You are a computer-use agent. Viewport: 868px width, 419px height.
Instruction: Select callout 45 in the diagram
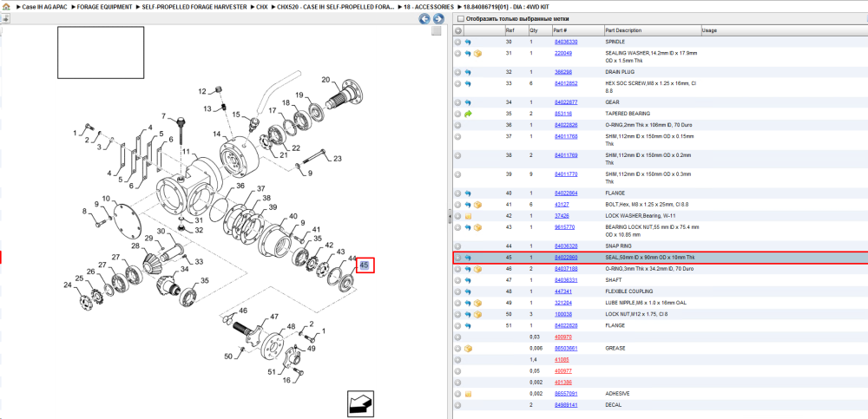point(365,265)
